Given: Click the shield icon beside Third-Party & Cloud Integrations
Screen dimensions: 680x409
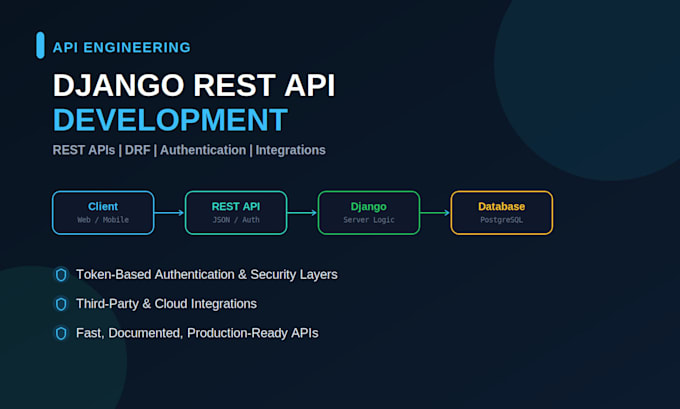Looking at the screenshot, I should click(61, 304).
